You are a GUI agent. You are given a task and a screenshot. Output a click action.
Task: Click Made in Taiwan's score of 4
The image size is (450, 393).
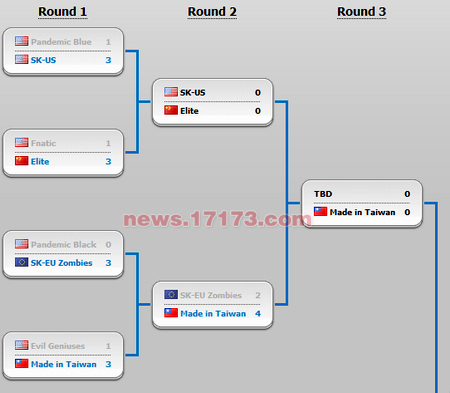[258, 313]
